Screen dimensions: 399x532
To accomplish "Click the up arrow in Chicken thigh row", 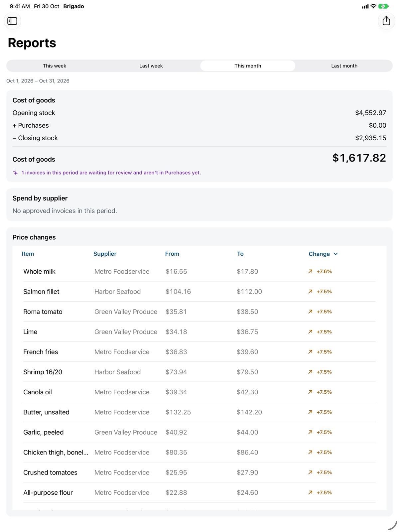I will click(x=310, y=453).
